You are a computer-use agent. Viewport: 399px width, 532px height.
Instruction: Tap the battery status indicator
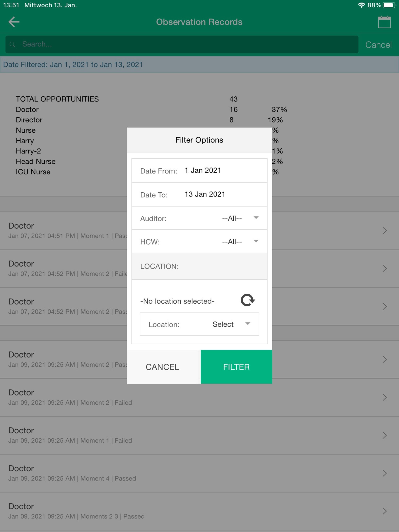coord(389,5)
